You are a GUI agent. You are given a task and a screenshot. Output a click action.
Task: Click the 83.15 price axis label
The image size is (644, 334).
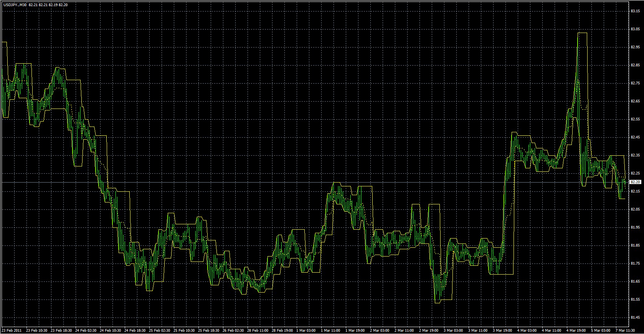tap(635, 11)
